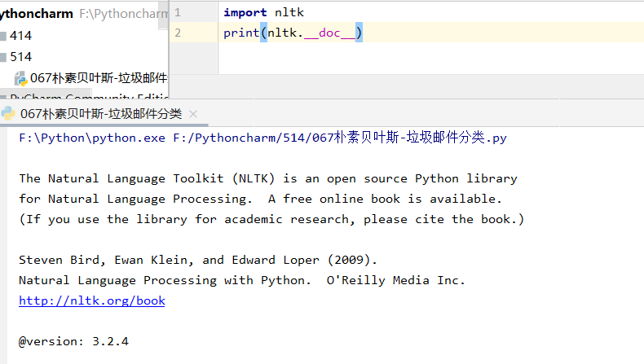Select folder 414 in project tree
Screen dimensions: 644x364
[x=20, y=36]
